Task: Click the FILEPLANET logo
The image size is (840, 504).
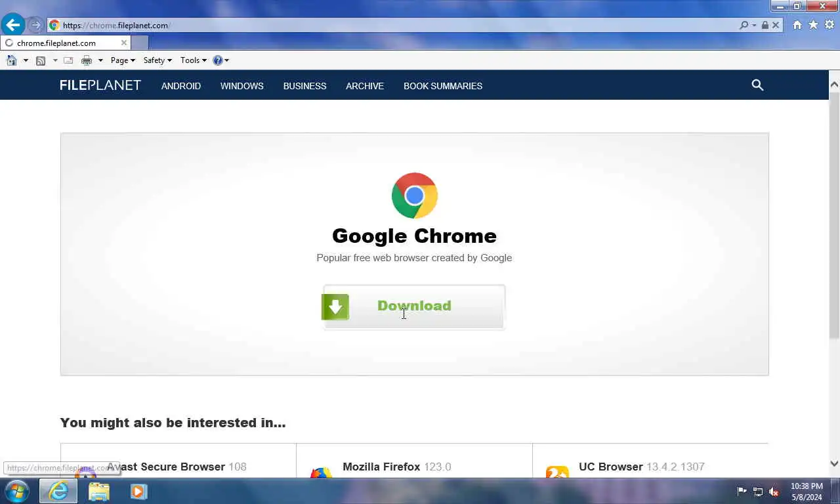Action: click(100, 85)
